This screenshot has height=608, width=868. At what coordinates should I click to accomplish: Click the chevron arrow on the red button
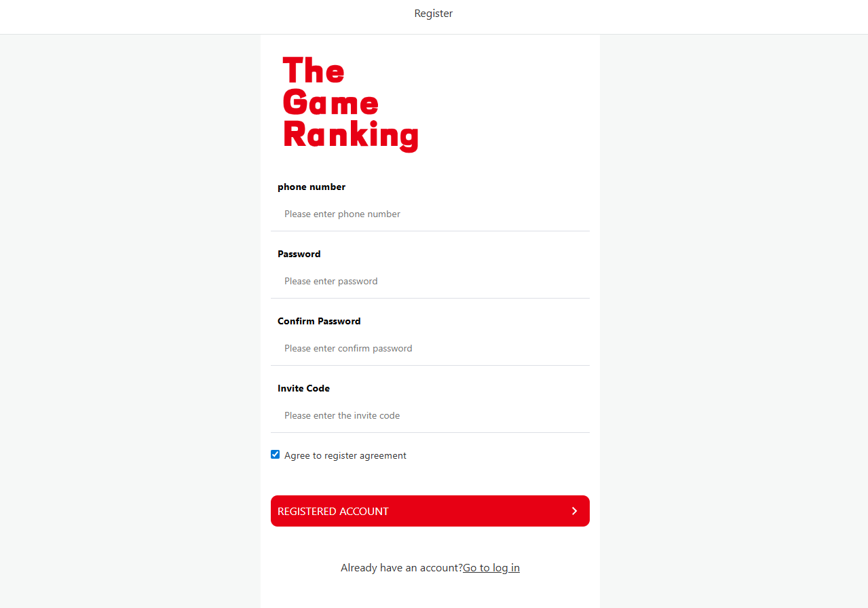pos(574,511)
